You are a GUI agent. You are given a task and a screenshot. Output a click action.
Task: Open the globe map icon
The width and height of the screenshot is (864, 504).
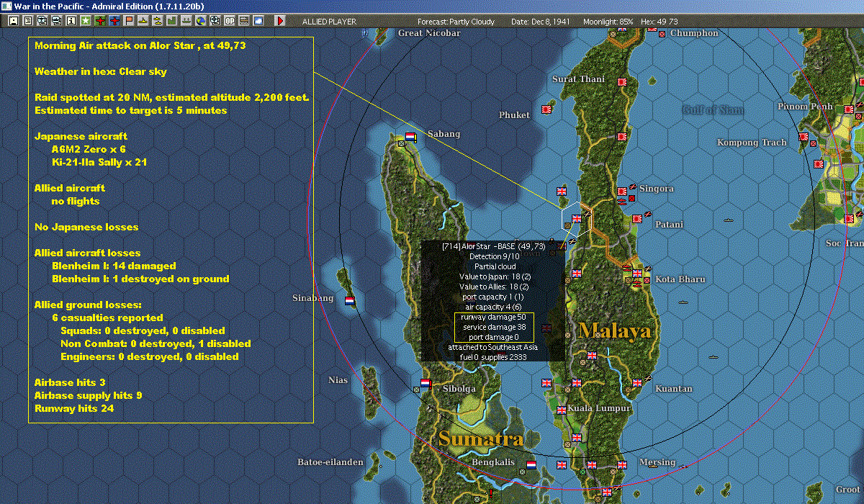tap(201, 22)
